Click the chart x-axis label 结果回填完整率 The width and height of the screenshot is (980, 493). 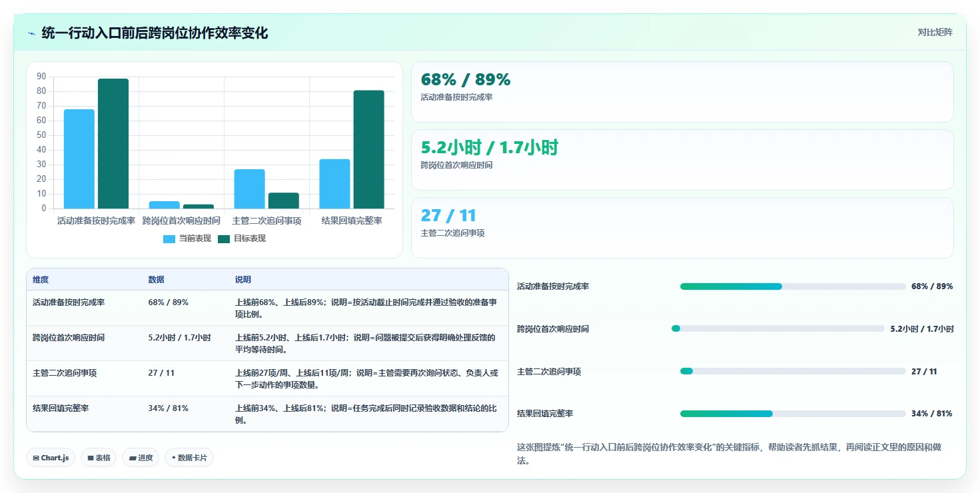point(352,221)
